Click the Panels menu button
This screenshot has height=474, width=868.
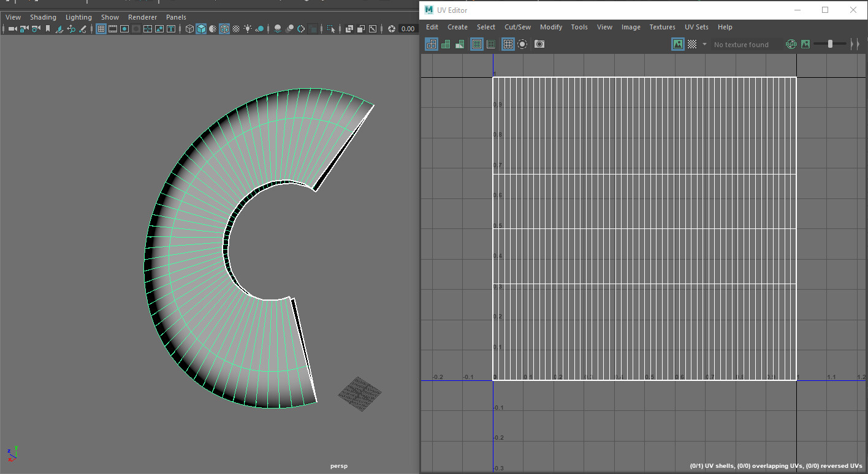(x=176, y=17)
